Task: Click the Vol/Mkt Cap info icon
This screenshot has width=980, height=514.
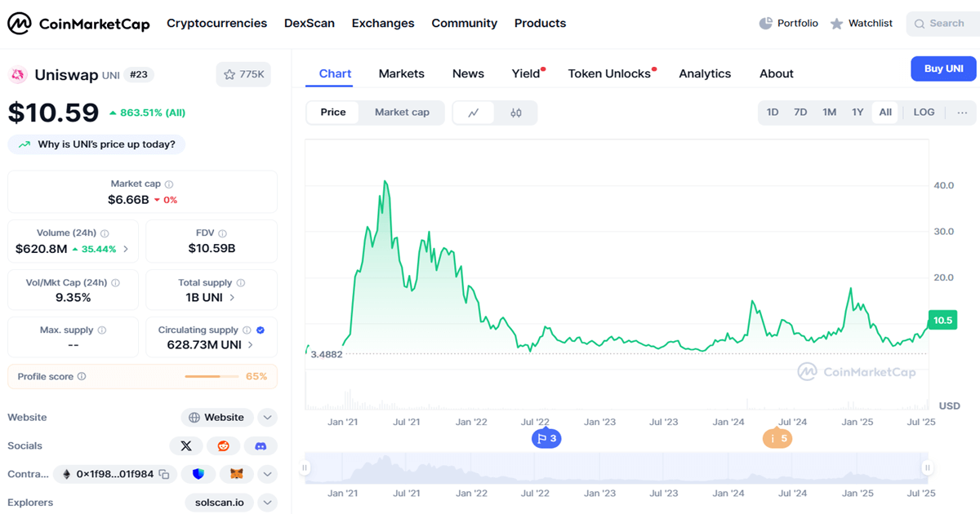Action: (115, 283)
